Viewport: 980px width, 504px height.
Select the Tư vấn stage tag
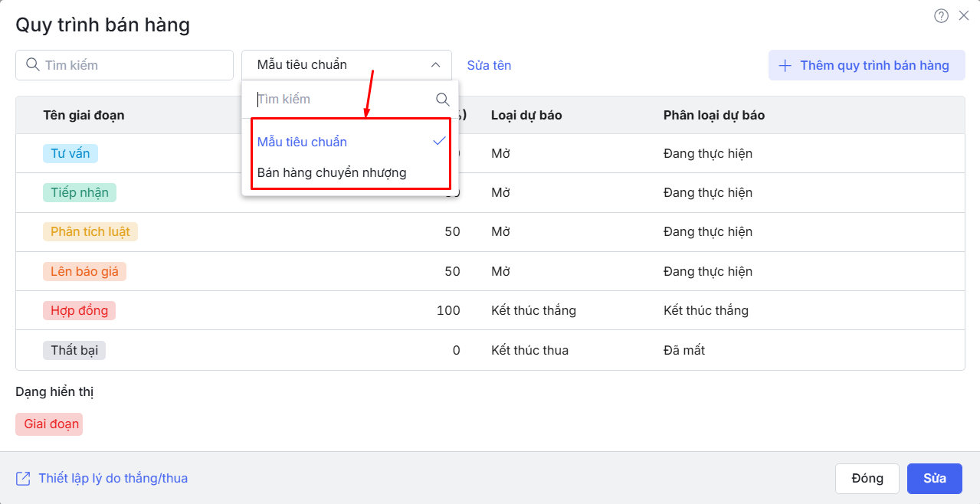(x=70, y=153)
